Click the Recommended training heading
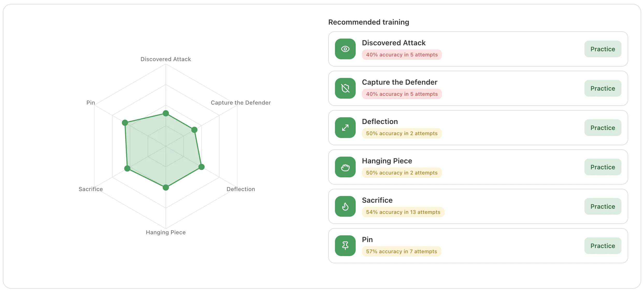This screenshot has height=291, width=644. tap(369, 22)
